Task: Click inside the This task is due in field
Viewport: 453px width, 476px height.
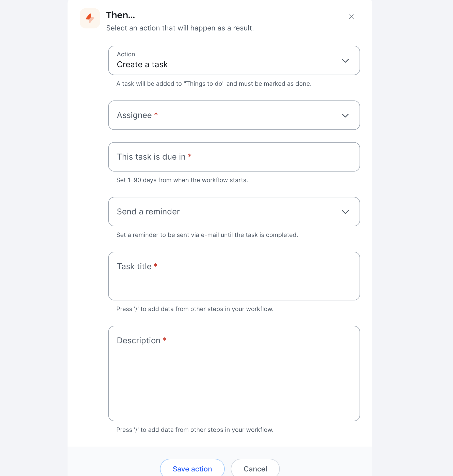Action: click(x=234, y=157)
